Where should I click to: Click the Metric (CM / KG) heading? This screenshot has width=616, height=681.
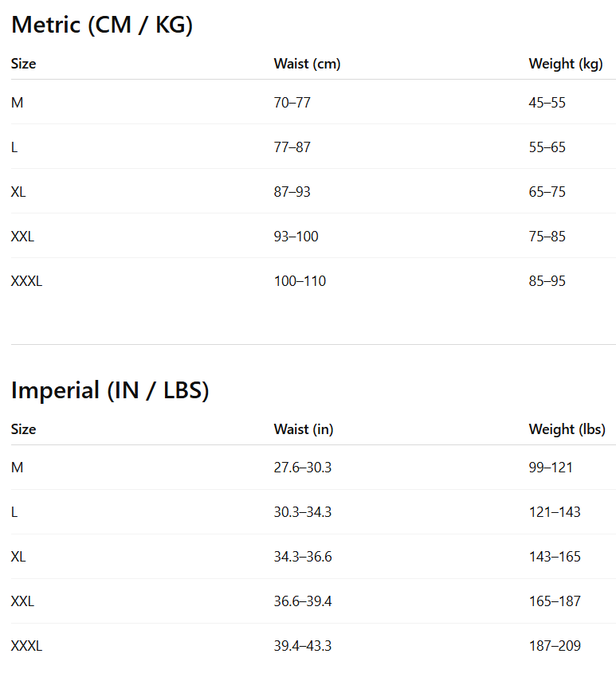[x=102, y=25]
